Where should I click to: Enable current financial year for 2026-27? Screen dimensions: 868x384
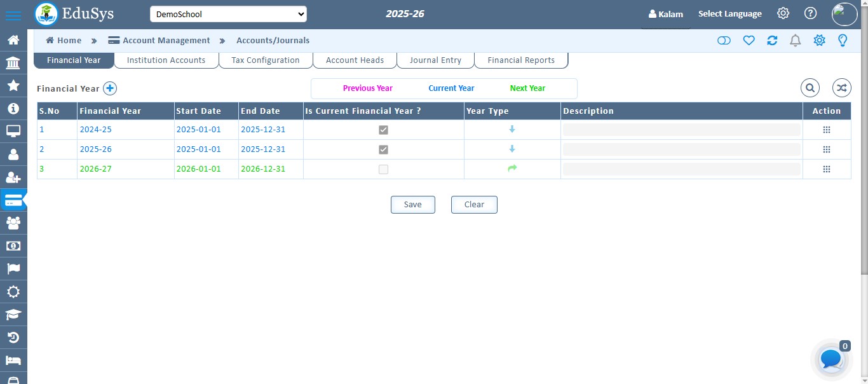pyautogui.click(x=383, y=169)
